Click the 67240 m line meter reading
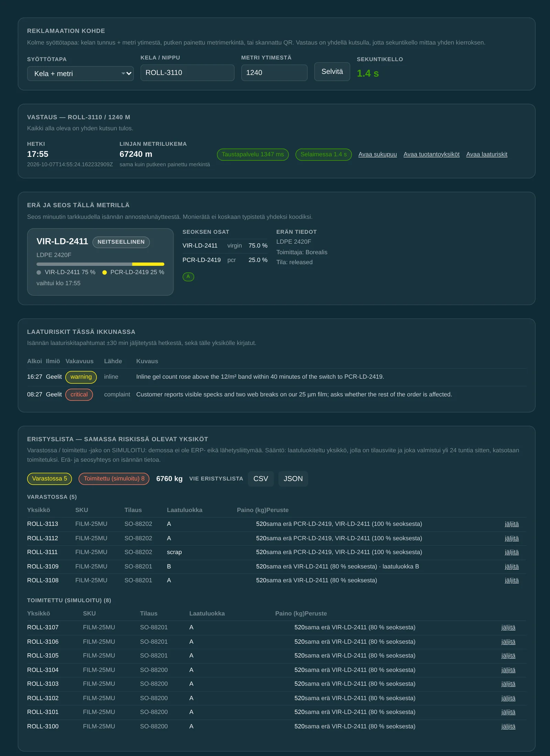The height and width of the screenshot is (756, 550). [x=136, y=154]
